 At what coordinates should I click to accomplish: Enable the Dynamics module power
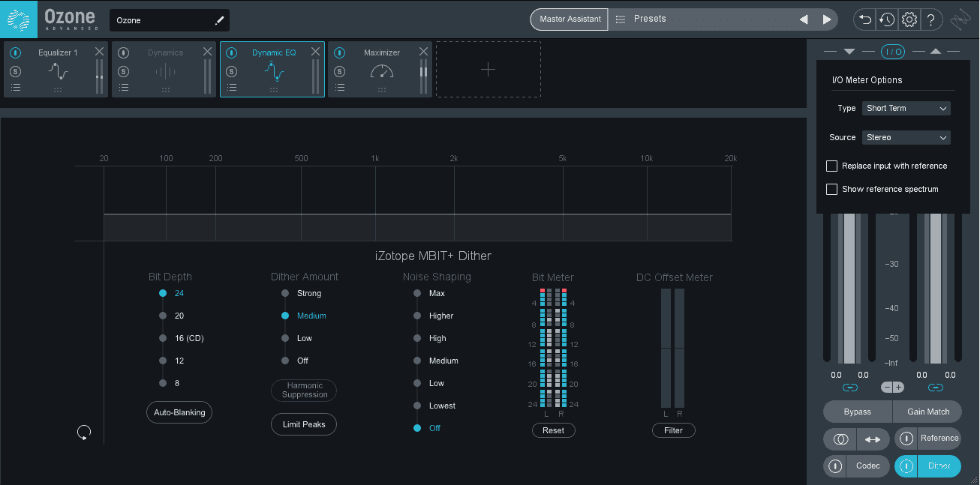click(123, 52)
